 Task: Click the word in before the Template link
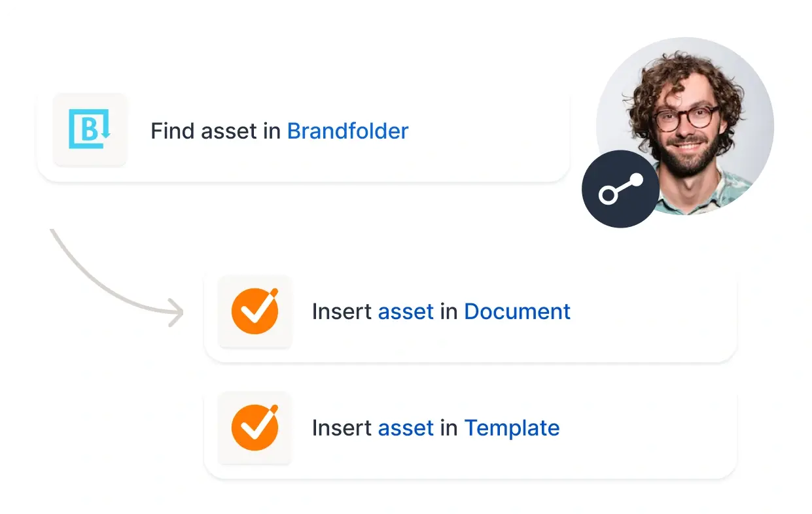(449, 428)
